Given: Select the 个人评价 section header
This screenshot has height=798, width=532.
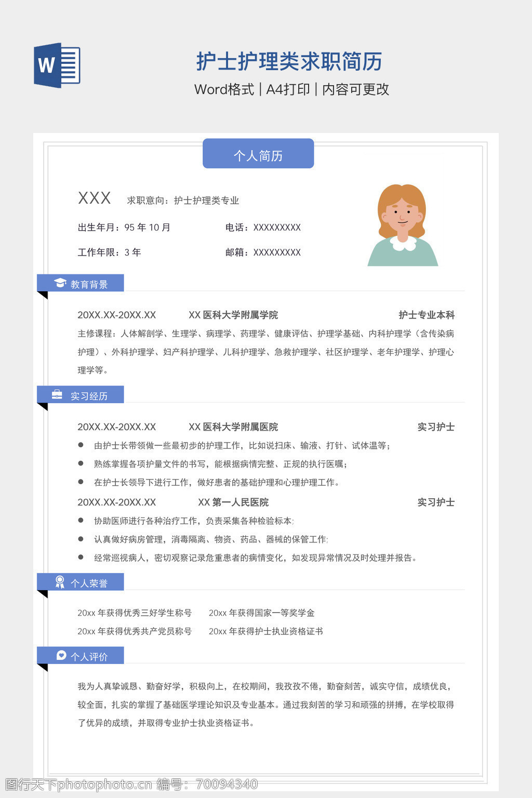Looking at the screenshot, I should 89,656.
